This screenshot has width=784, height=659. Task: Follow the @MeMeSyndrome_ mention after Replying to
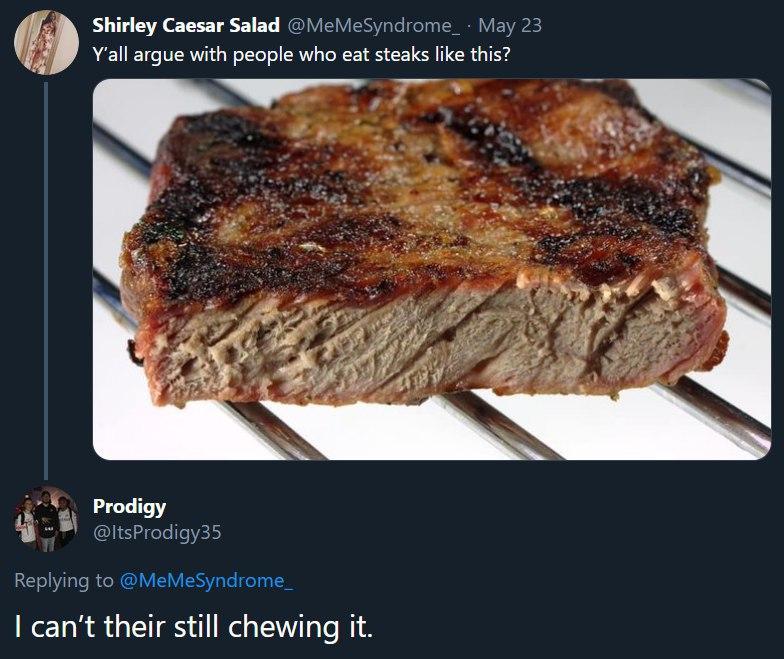pyautogui.click(x=206, y=579)
